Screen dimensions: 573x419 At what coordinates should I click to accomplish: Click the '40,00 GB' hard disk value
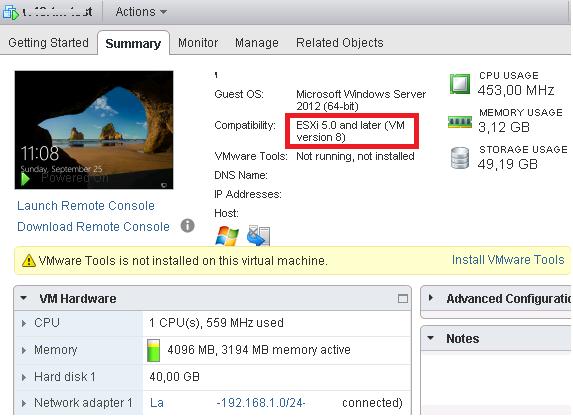[174, 377]
